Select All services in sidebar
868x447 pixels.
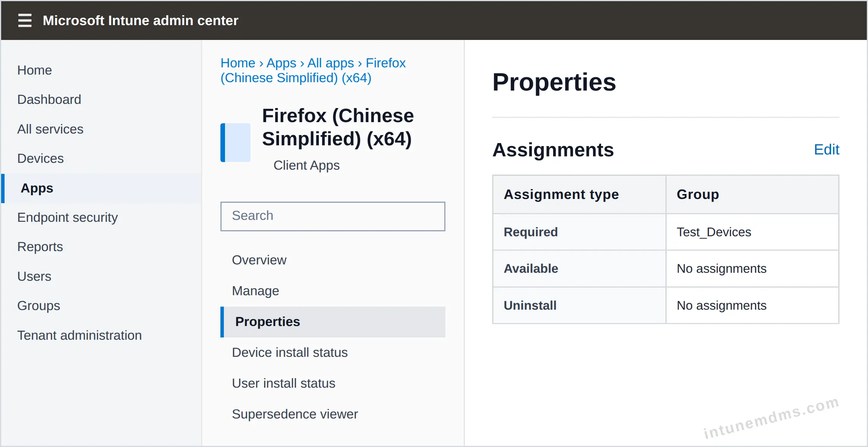tap(50, 129)
